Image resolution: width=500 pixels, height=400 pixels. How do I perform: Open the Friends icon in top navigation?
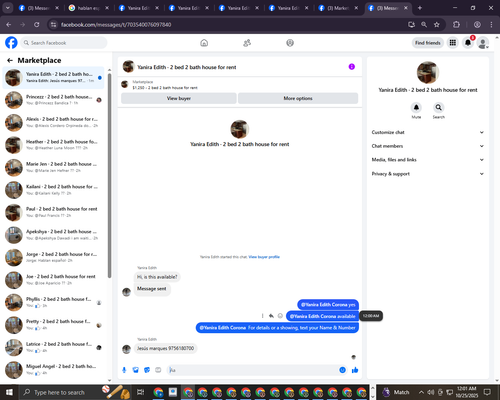[x=247, y=43]
